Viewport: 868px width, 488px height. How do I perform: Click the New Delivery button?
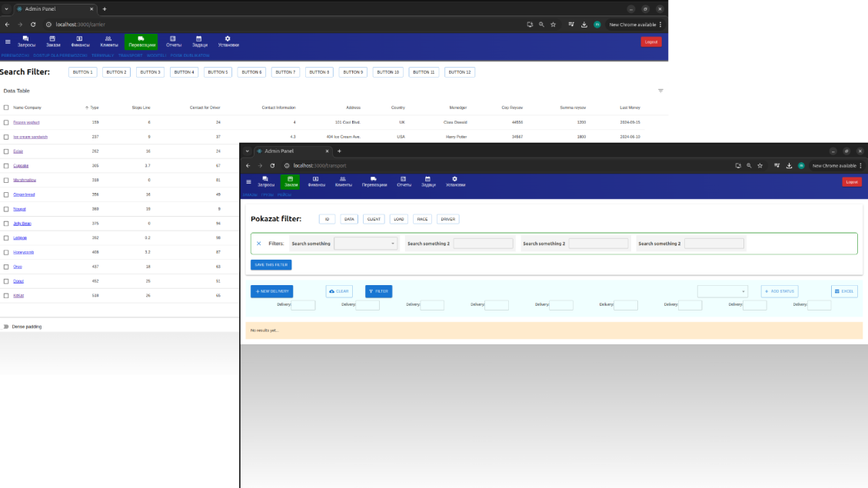pyautogui.click(x=271, y=291)
